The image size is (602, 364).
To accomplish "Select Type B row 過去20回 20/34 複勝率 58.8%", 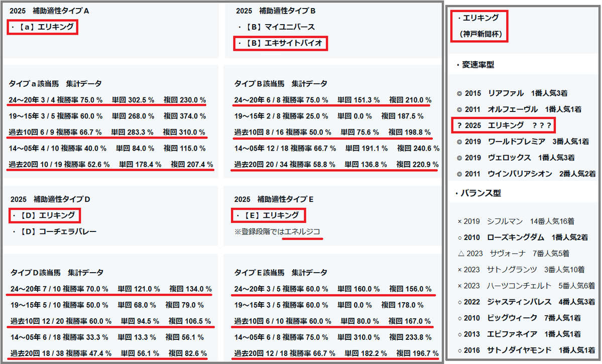I will (336, 164).
